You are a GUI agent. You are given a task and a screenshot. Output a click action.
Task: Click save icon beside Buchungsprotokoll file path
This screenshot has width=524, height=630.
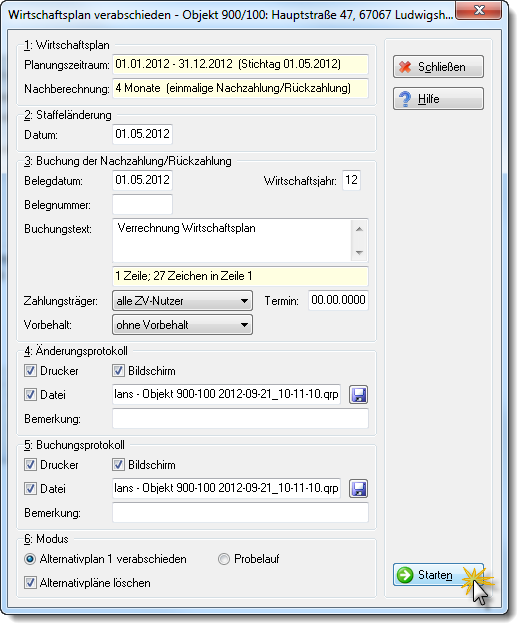tap(358, 489)
